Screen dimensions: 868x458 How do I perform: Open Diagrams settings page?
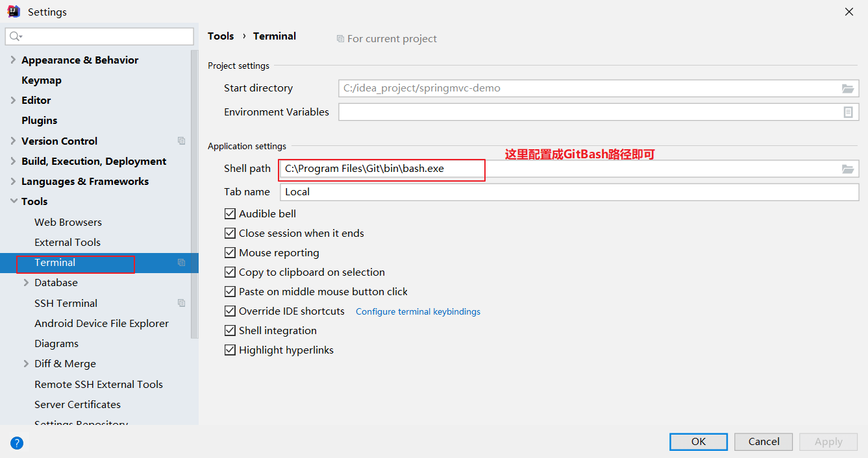click(x=56, y=343)
